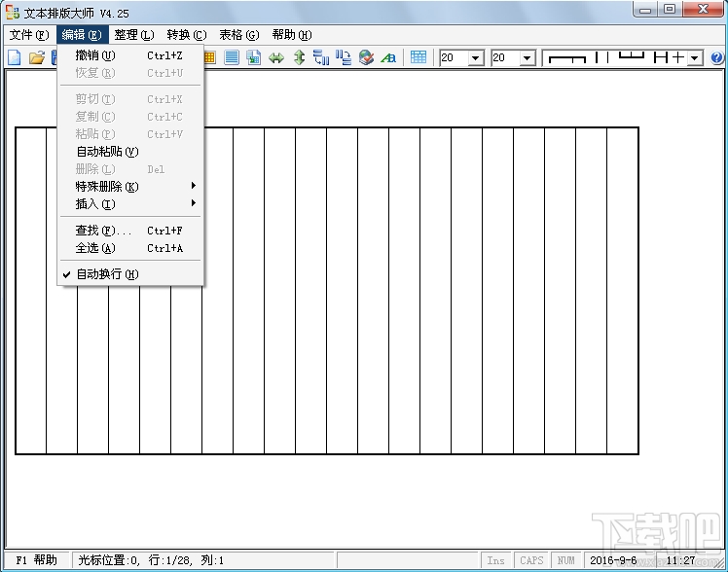Screen dimensions: 728x572
Task: Choose 查找 Ctrl+F entry
Action: point(131,231)
